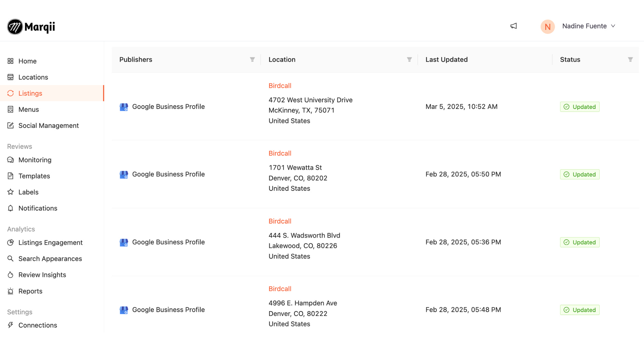The width and height of the screenshot is (644, 362).
Task: Open Birdcall link for Lakewood location
Action: click(280, 221)
